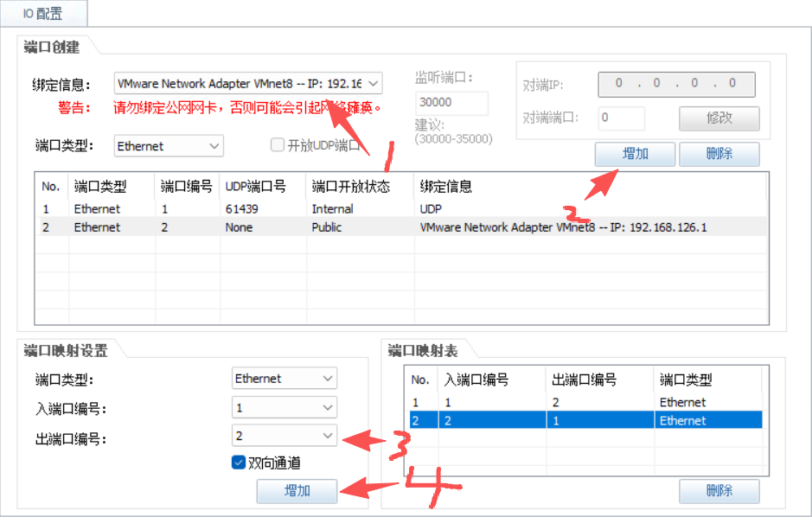The height and width of the screenshot is (517, 812).
Task: Select port row with UDP port 61439
Action: [x=402, y=208]
